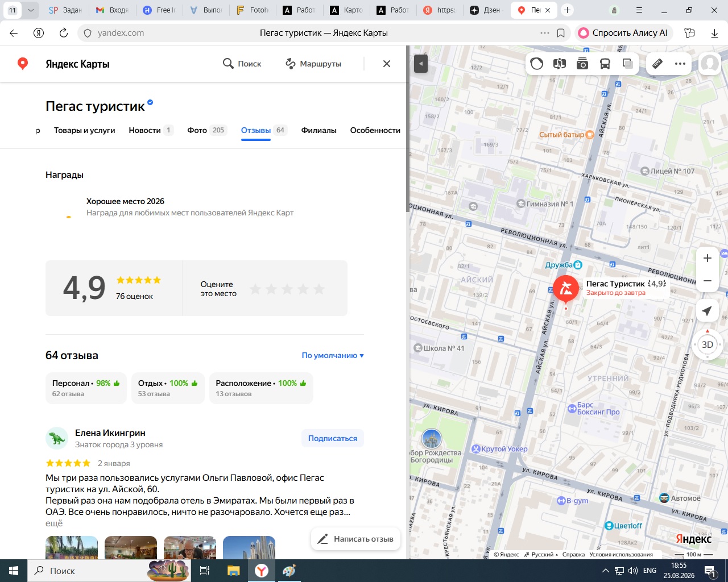Click the Pegas Touristik map pin
The width and height of the screenshot is (728, 582).
click(566, 288)
